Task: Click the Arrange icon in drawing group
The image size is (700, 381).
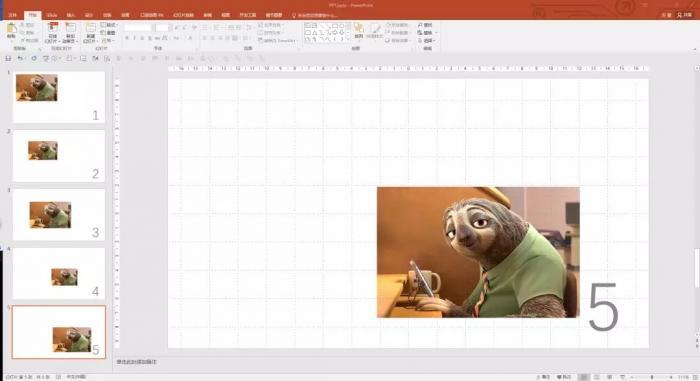Action: pyautogui.click(x=358, y=31)
